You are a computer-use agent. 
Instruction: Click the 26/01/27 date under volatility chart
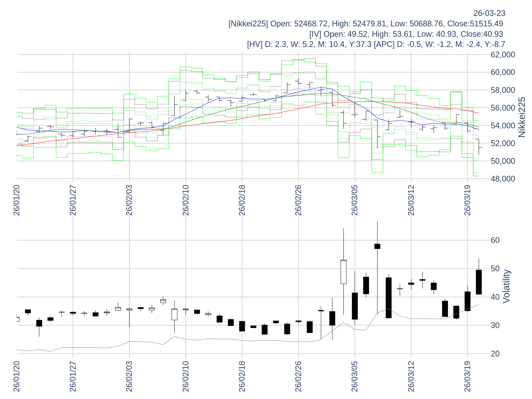pos(73,376)
